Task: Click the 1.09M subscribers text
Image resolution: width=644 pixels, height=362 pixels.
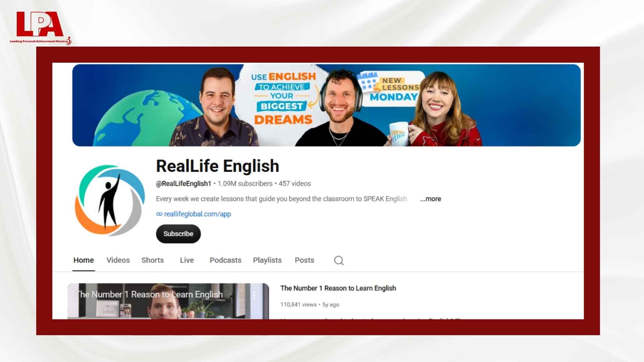Action: 245,184
